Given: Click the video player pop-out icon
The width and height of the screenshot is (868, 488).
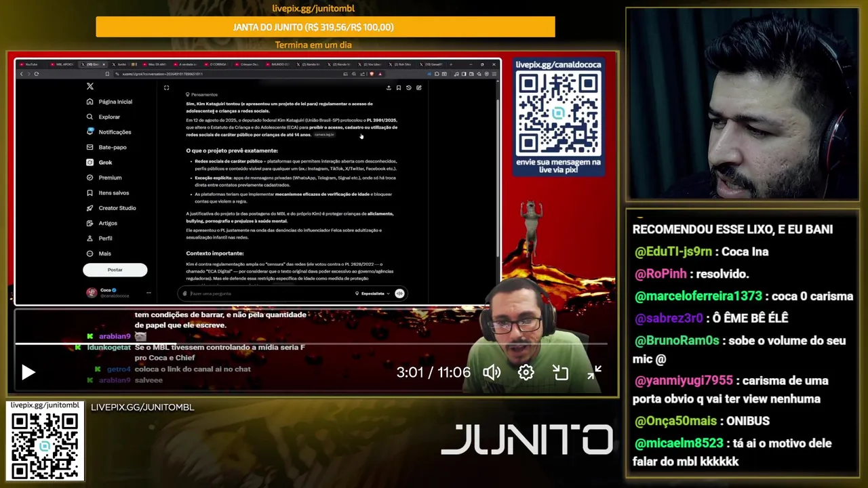Looking at the screenshot, I should coord(560,372).
